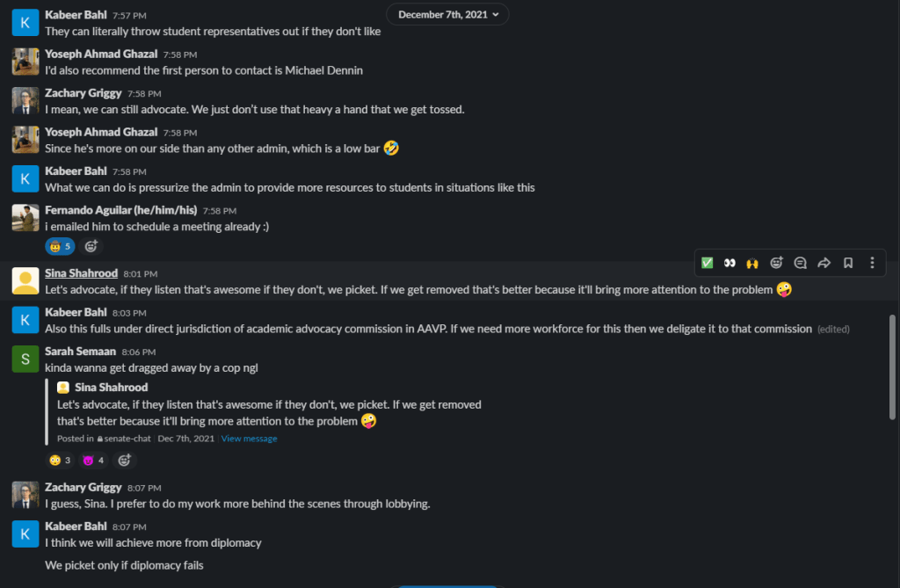Forward Sina's message using the share arrow
The height and width of the screenshot is (588, 900).
824,263
